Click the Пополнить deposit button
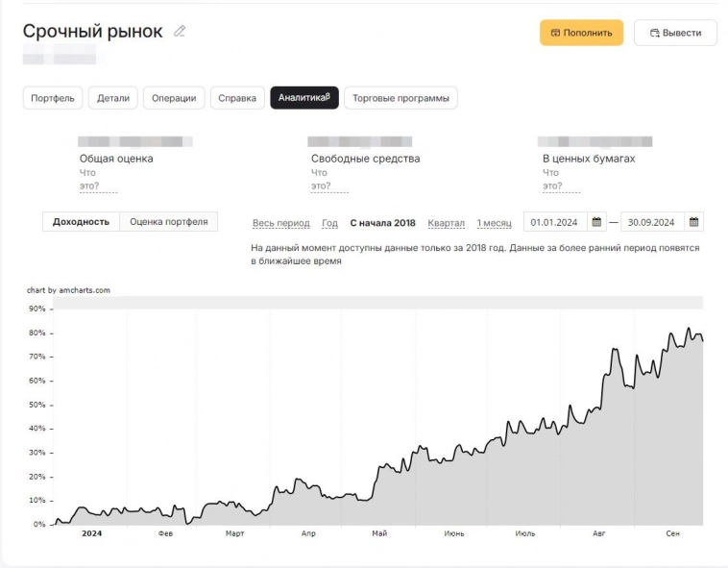 click(581, 33)
